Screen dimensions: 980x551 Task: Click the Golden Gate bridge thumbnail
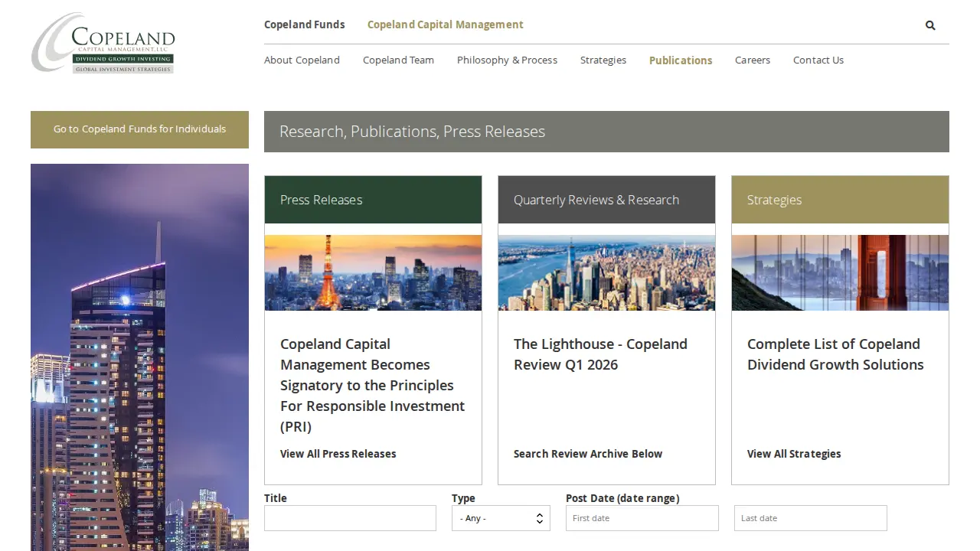[x=840, y=272]
